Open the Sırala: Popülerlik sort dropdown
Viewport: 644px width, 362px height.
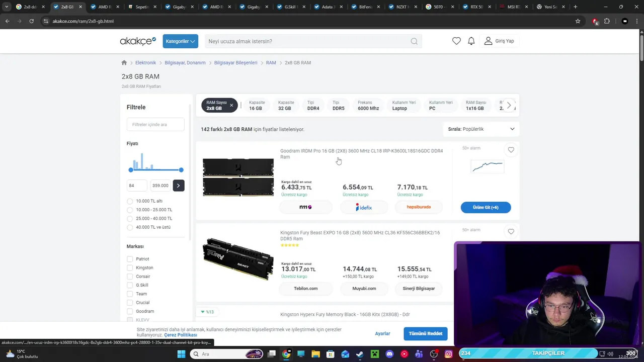pos(481,129)
